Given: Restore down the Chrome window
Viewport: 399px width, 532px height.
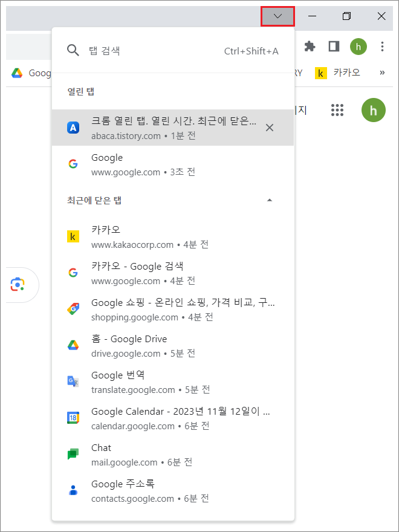Looking at the screenshot, I should tap(347, 16).
